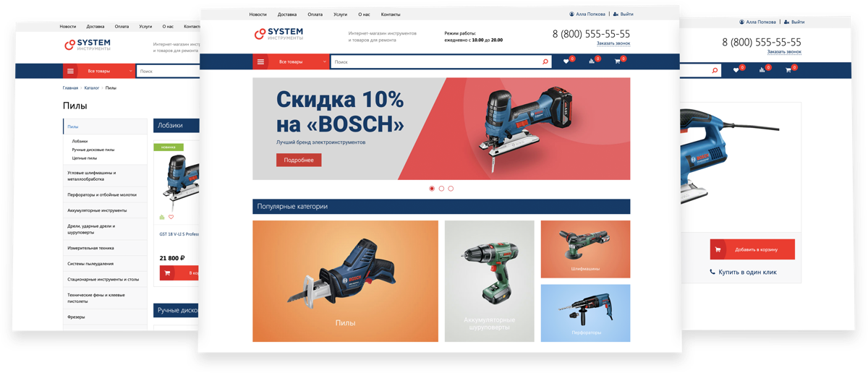Screen dimensions: 868x373
Task: Click search magnifier icon in the right window
Action: point(715,70)
